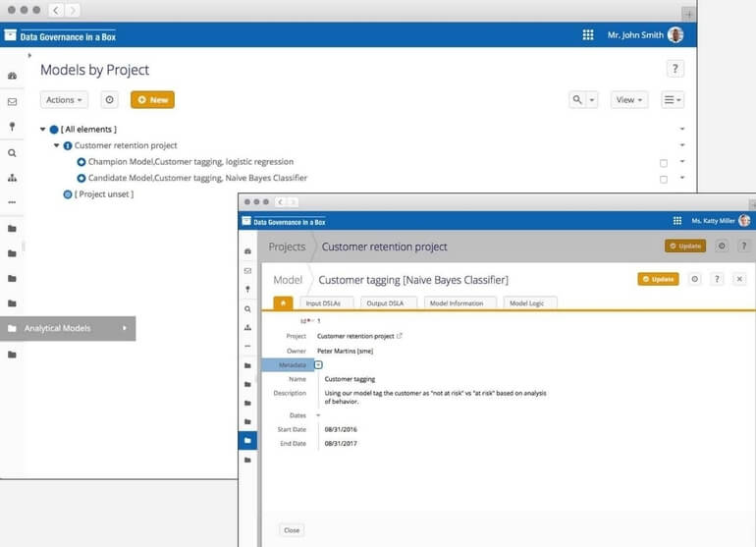Click the hierarchy icon in the left sidebar

(x=12, y=178)
